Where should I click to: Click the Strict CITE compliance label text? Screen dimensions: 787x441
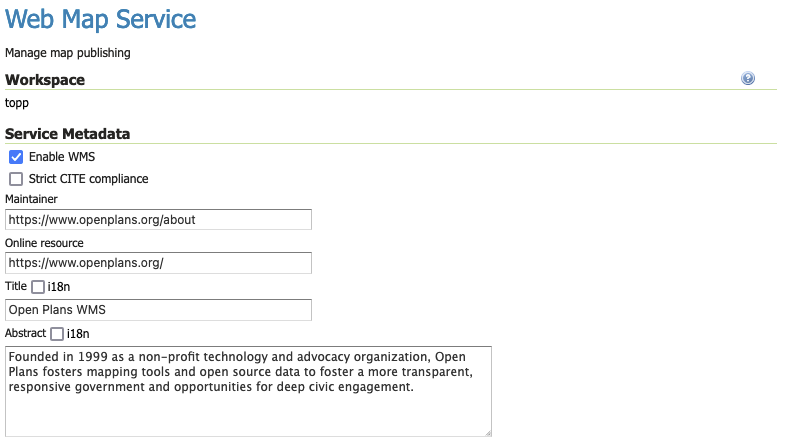(x=88, y=179)
